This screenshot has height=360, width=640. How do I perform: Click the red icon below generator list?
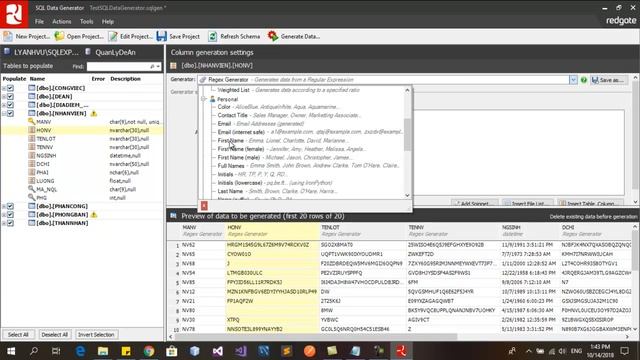204,206
